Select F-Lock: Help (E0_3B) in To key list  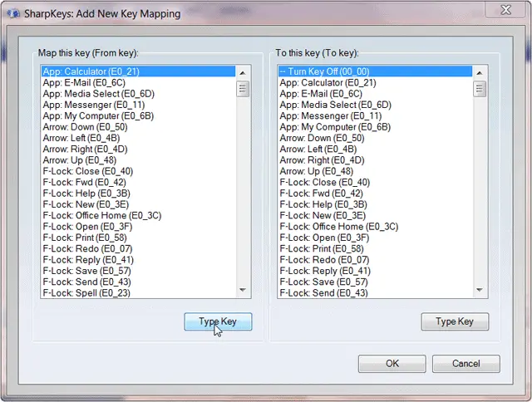click(x=375, y=204)
